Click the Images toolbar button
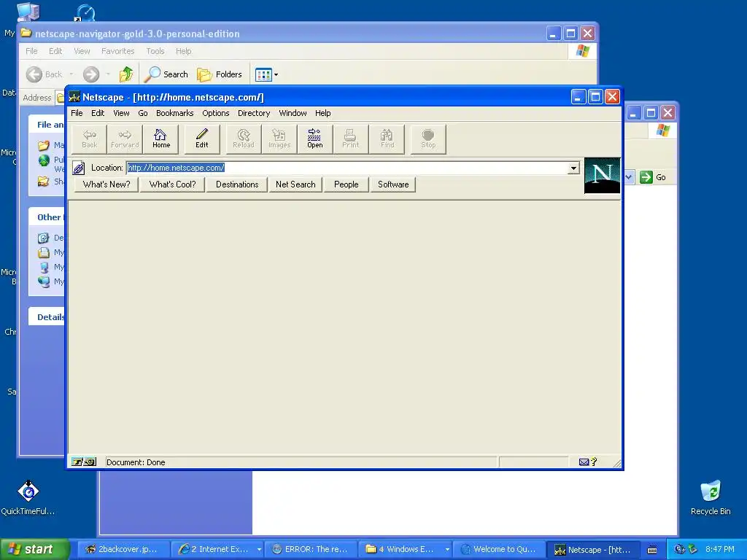 [x=279, y=139]
